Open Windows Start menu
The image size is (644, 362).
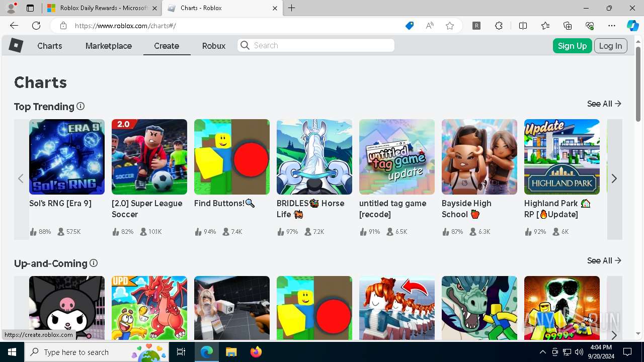pyautogui.click(x=12, y=352)
